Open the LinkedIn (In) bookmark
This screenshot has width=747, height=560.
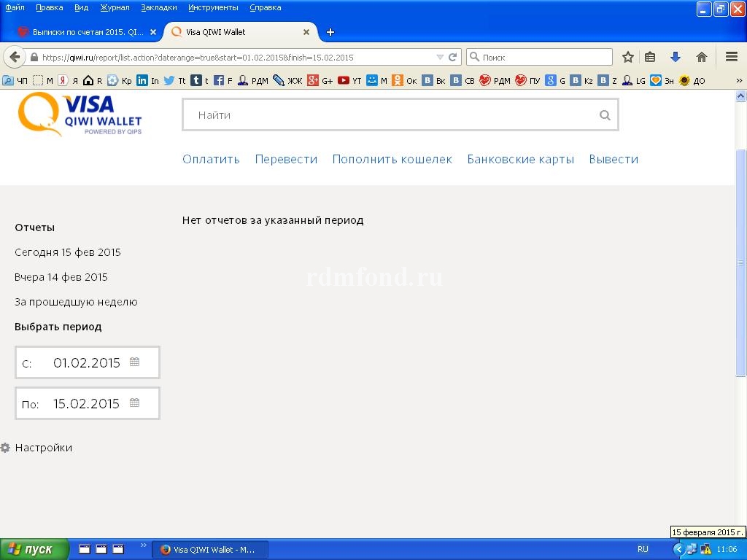pos(147,80)
